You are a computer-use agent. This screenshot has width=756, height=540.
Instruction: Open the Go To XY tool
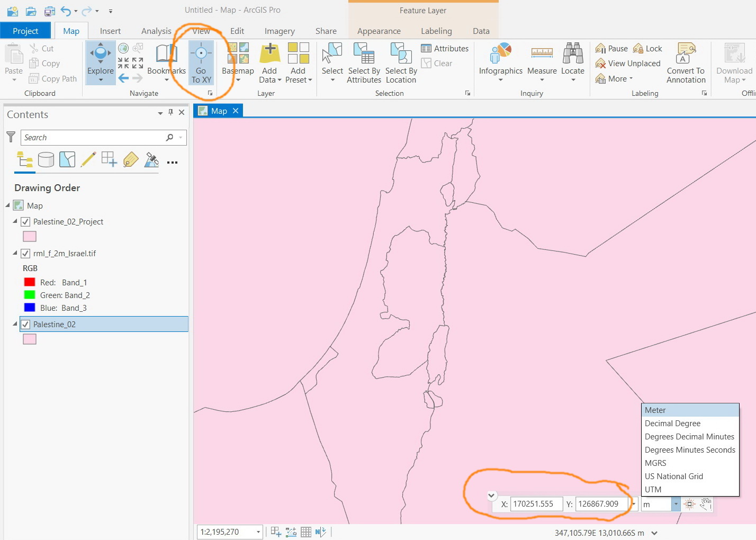(x=201, y=62)
